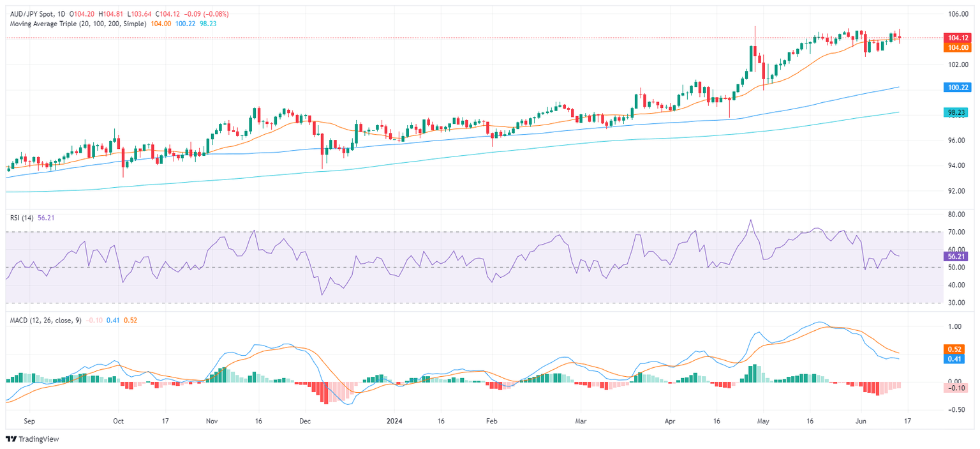Click the Feb date label
Screen dimensions: 980x449
click(492, 422)
